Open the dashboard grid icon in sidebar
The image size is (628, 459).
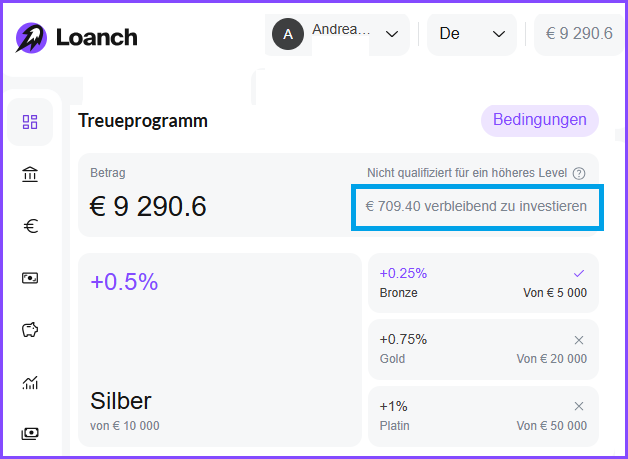30,122
